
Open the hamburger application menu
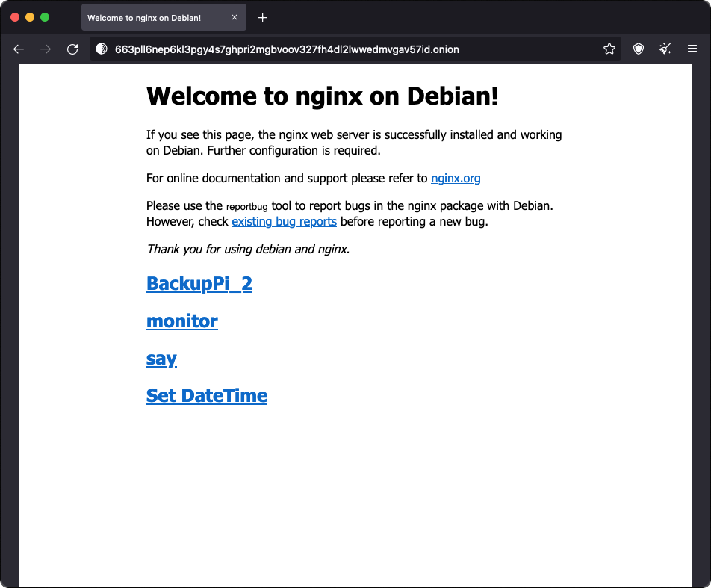tap(692, 49)
